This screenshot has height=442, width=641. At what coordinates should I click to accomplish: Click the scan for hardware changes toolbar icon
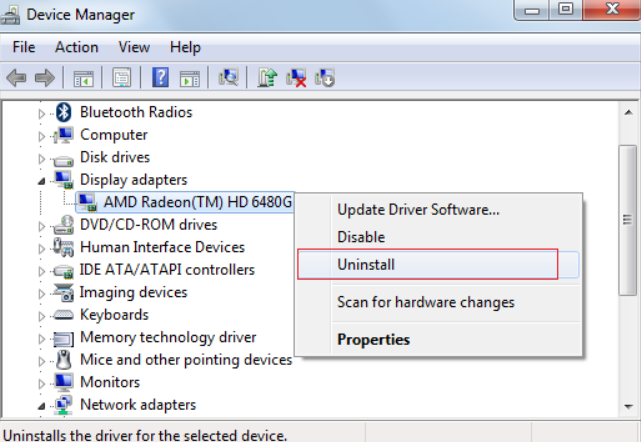pos(229,77)
